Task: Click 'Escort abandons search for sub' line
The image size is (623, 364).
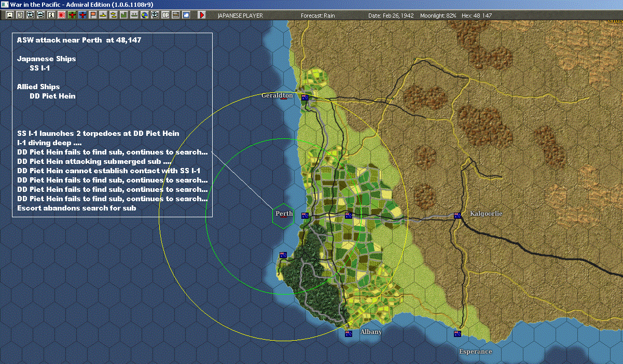Action: pos(76,208)
